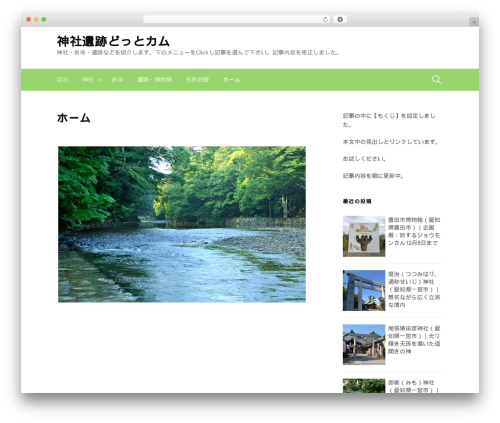
Task: Click the site title 神社遺跡どっとカム
Action: point(113,41)
